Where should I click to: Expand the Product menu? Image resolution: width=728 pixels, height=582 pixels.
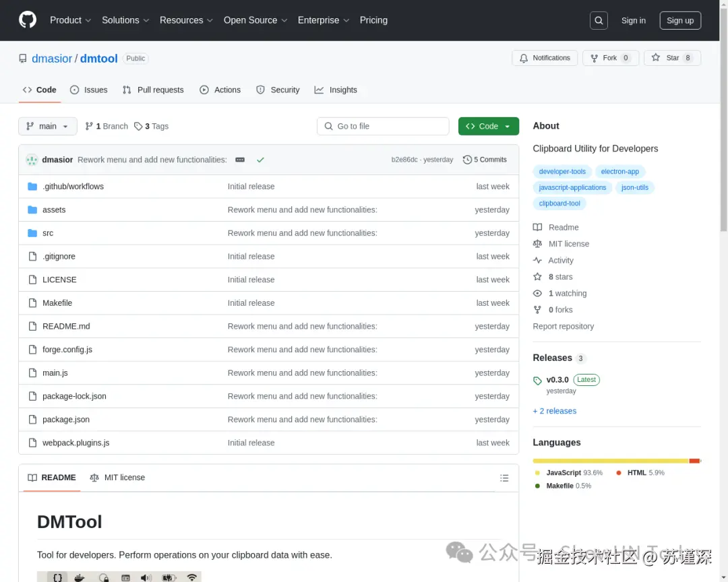[x=70, y=20]
